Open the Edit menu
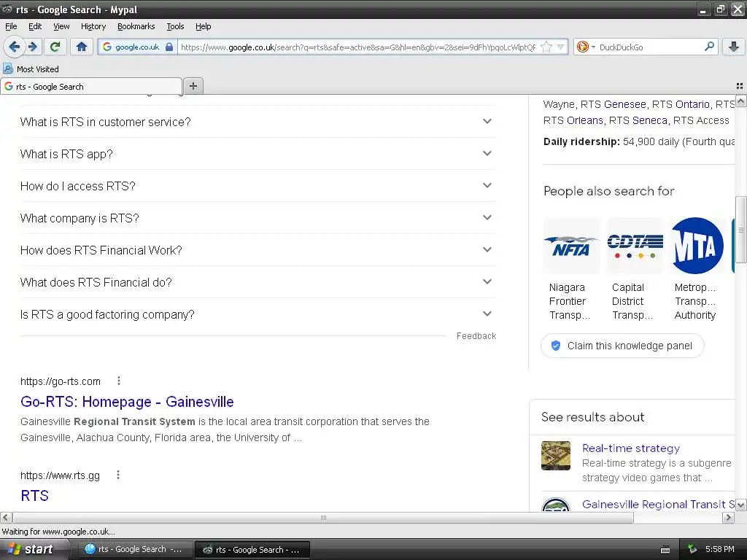 tap(35, 26)
